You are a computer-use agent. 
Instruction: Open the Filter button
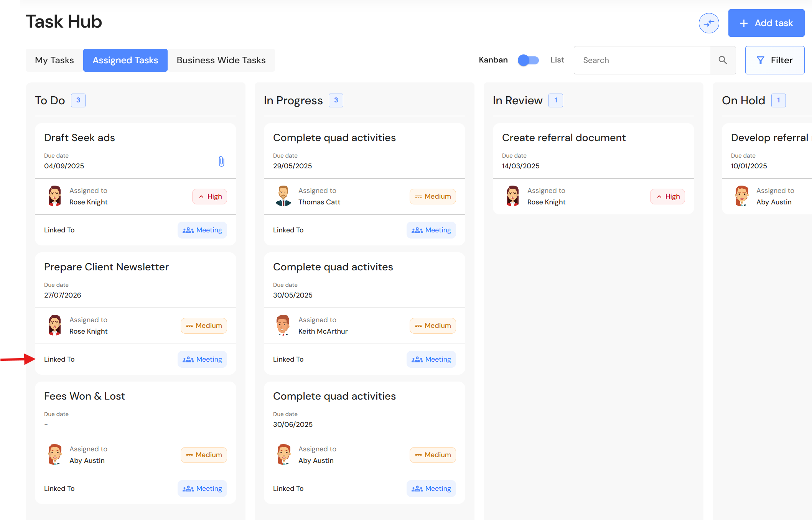pos(774,60)
